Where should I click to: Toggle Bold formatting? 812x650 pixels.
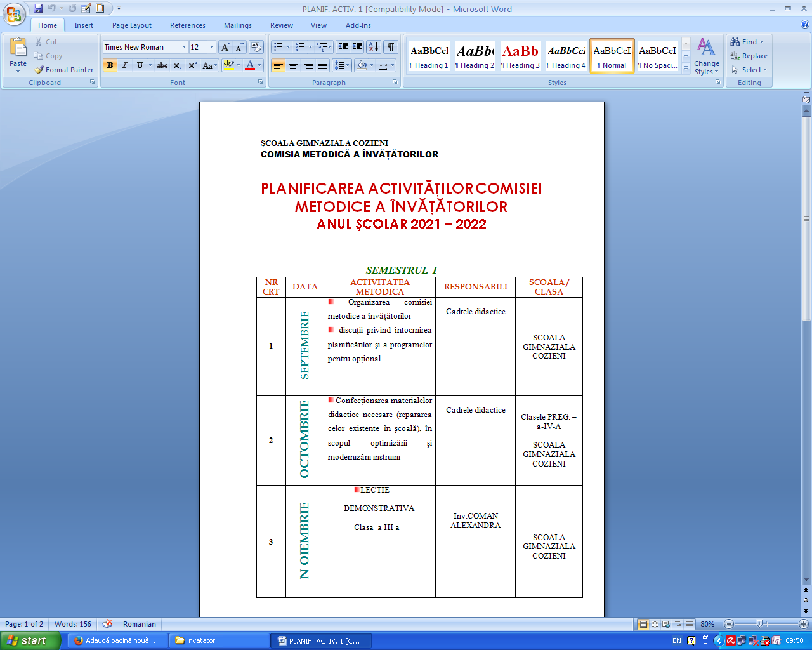point(110,65)
